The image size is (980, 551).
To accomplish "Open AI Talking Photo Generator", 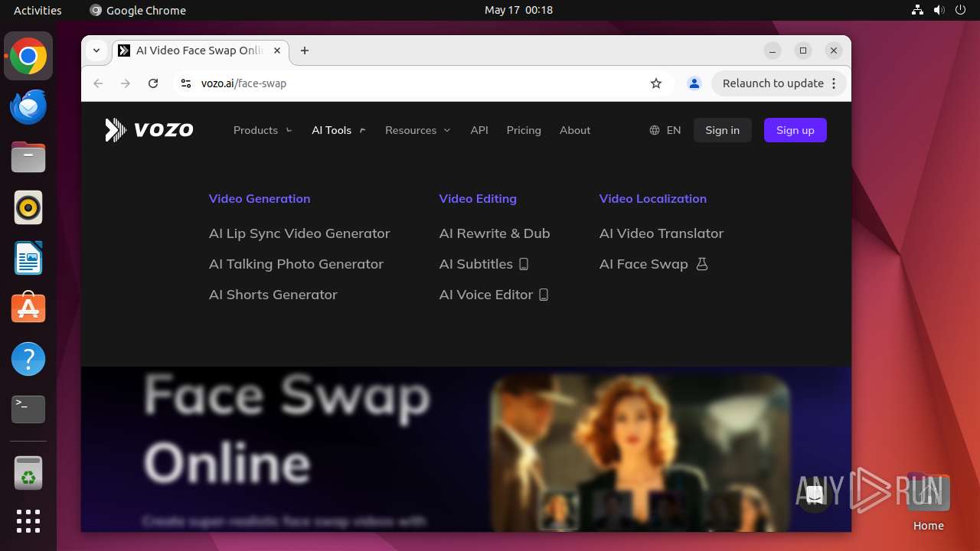I will (x=296, y=264).
